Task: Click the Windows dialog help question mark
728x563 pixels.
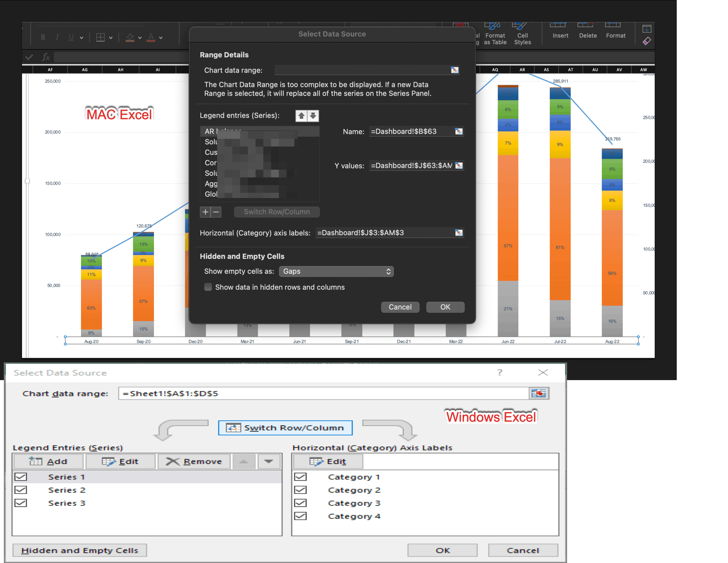Action: pos(500,372)
